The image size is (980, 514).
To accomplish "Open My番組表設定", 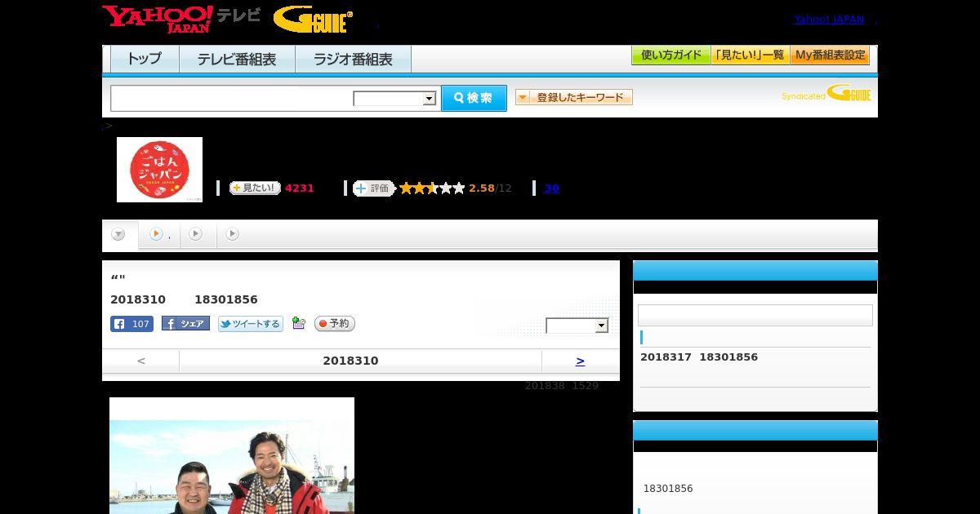I will 830,55.
